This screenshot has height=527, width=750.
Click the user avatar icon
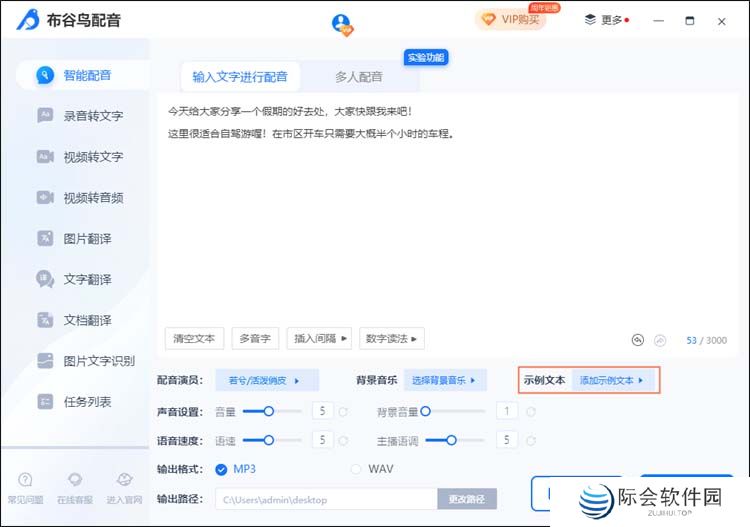coord(342,23)
